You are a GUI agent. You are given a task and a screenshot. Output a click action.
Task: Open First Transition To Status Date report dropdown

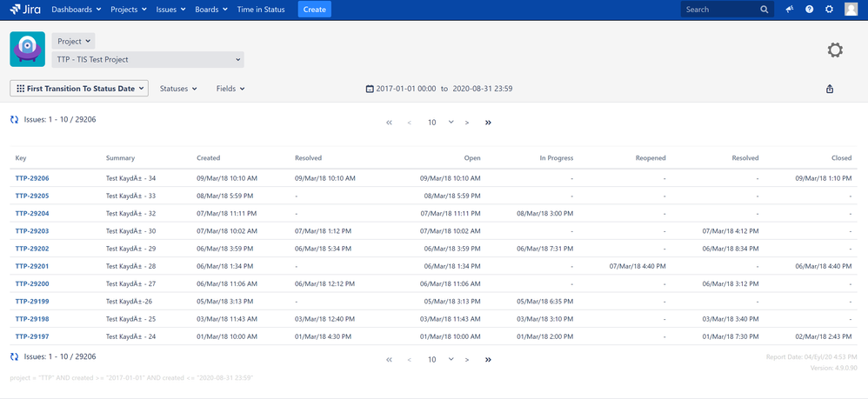pos(79,89)
